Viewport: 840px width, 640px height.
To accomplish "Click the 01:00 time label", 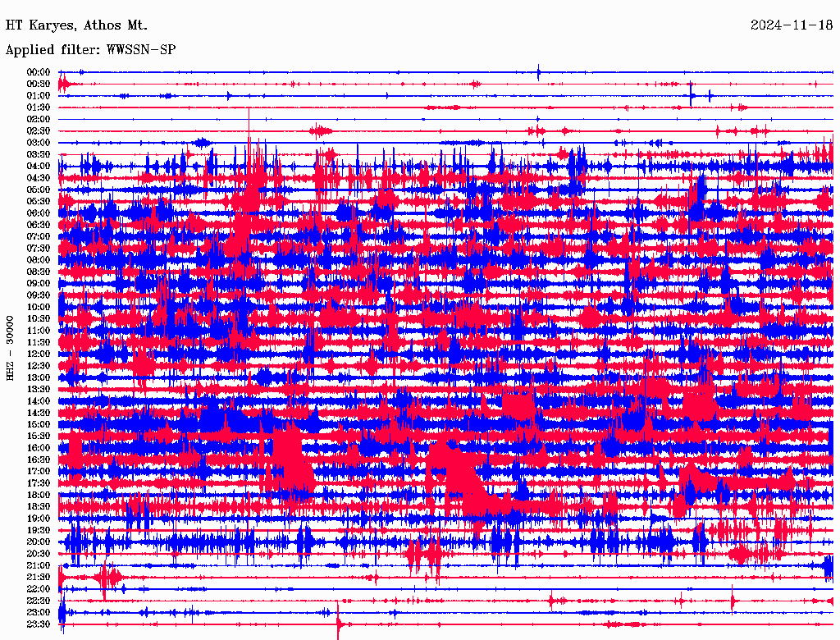I will click(39, 95).
